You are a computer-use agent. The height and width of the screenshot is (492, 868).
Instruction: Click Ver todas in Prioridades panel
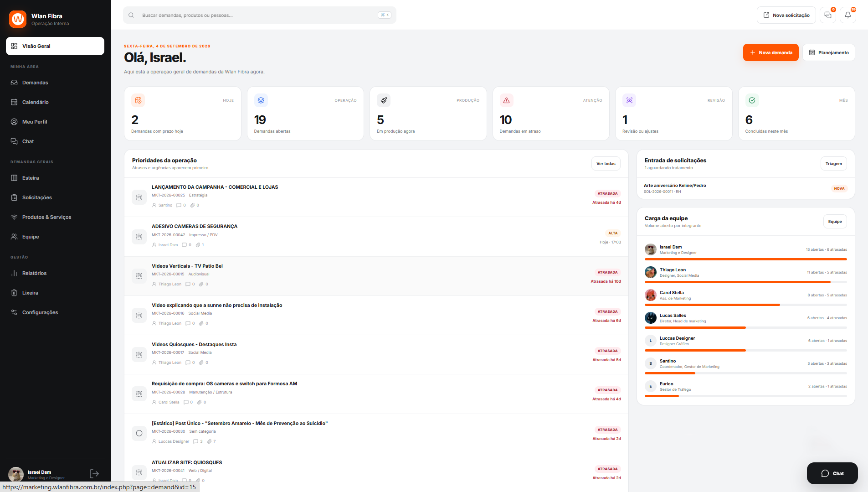point(606,164)
